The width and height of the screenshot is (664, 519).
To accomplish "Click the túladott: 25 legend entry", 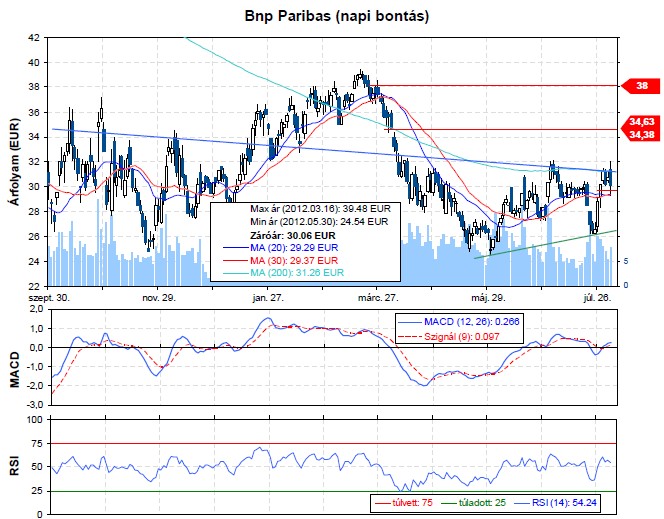I will click(x=473, y=502).
